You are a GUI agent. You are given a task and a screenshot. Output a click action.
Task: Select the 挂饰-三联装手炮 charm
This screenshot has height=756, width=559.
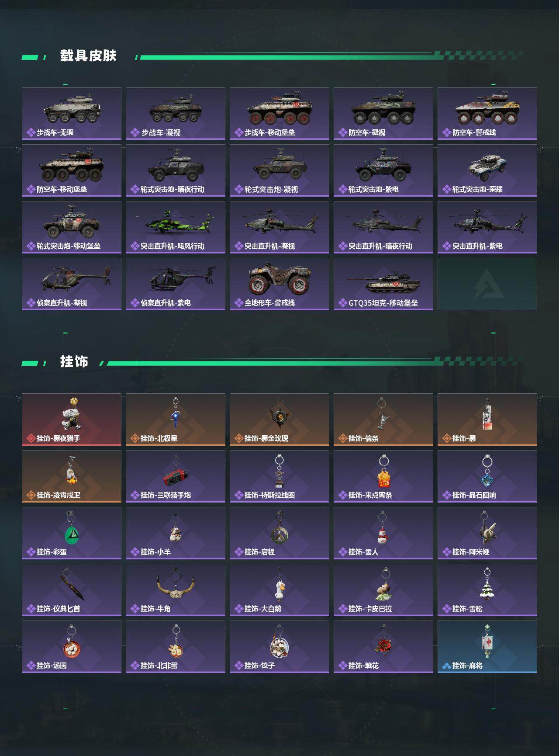pyautogui.click(x=176, y=476)
